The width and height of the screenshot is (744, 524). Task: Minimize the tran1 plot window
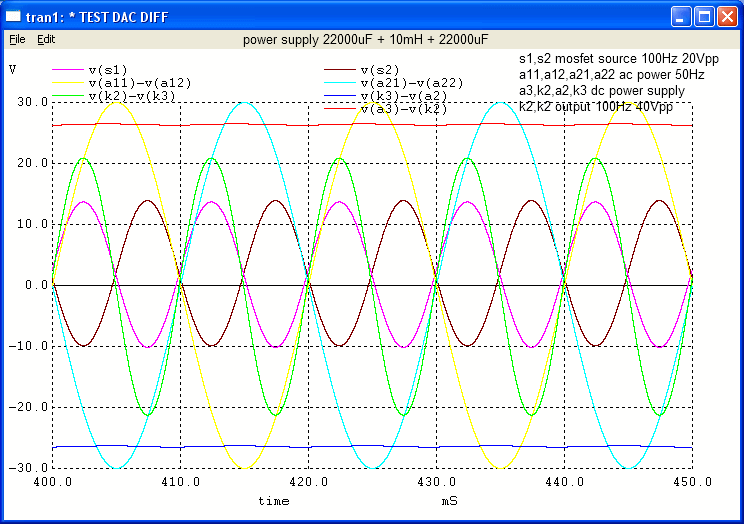click(681, 17)
